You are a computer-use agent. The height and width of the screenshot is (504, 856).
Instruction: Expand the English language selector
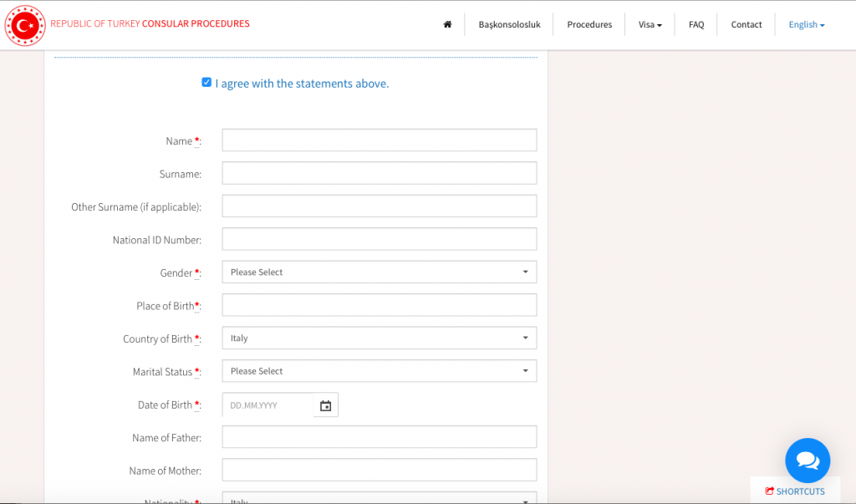pyautogui.click(x=805, y=24)
